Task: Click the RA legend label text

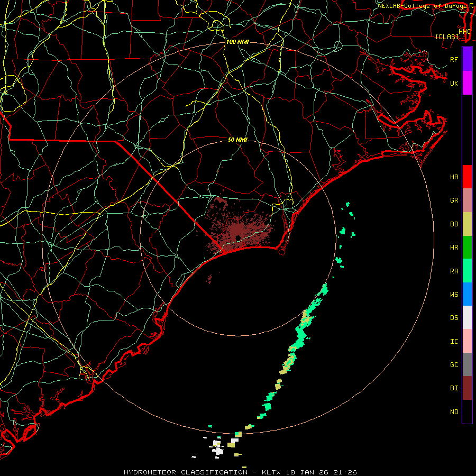Action: [454, 271]
